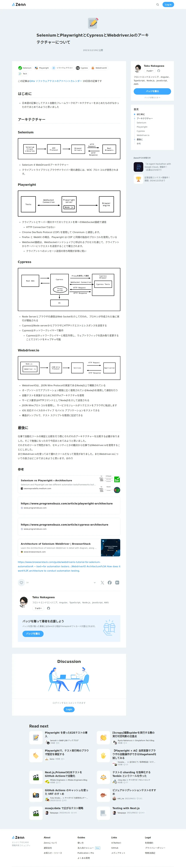
Task: Open the Playwright topic tag
Action: tap(42, 68)
